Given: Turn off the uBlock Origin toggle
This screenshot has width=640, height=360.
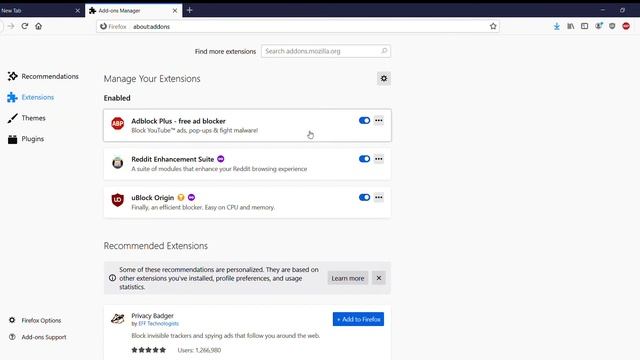Looking at the screenshot, I should pos(364,197).
